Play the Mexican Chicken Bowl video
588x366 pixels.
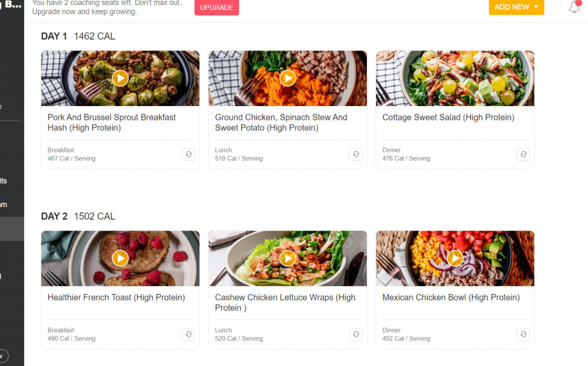pyautogui.click(x=455, y=258)
